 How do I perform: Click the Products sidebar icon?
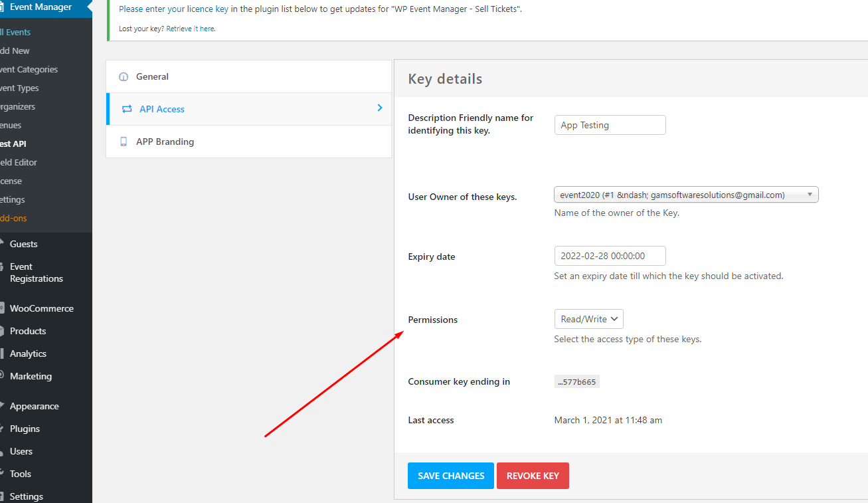pyautogui.click(x=4, y=330)
